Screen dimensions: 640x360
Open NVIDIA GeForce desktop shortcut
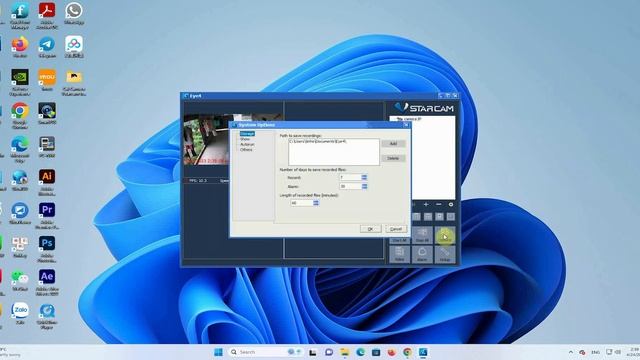(x=20, y=82)
